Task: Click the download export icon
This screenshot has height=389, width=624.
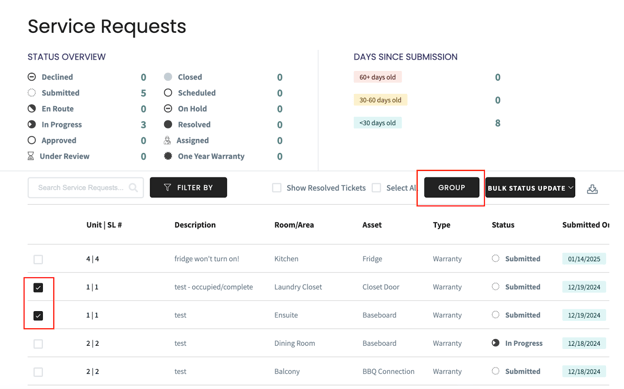Action: (x=592, y=189)
